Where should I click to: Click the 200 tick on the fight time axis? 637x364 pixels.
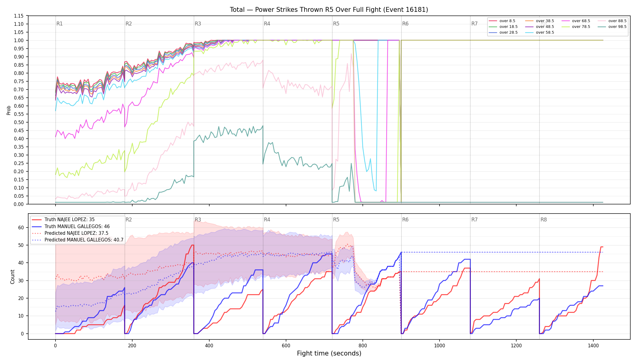pos(132,345)
